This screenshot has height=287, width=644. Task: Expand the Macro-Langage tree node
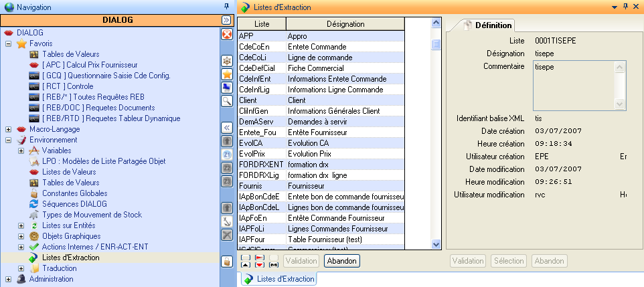coord(9,129)
